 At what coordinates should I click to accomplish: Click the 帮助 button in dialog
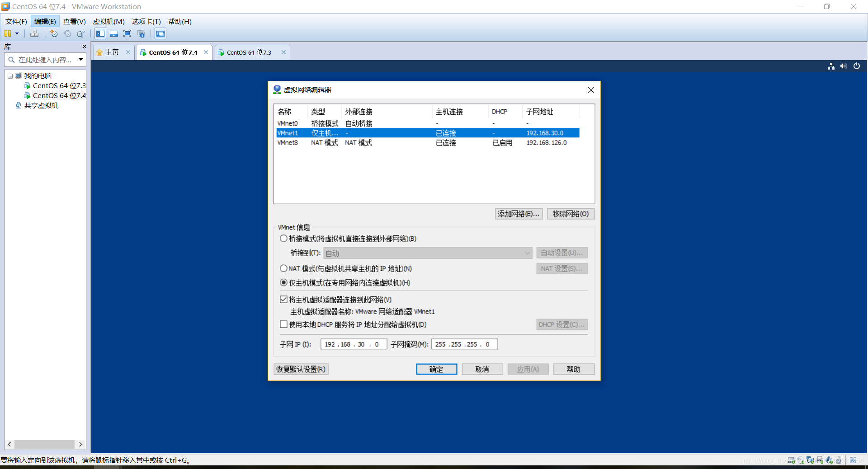click(x=574, y=369)
